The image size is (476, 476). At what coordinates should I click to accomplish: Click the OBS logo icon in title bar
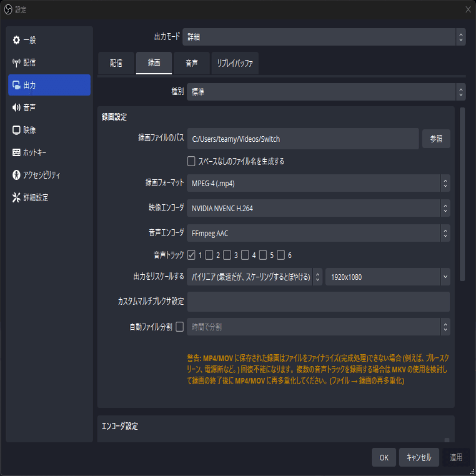(x=8, y=10)
